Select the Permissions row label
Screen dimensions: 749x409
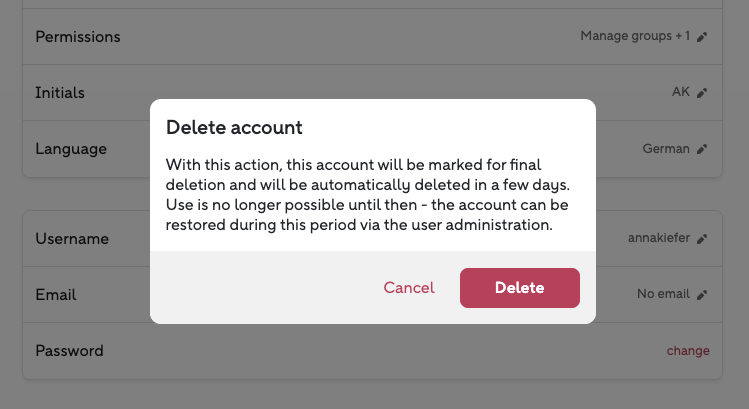pyautogui.click(x=78, y=37)
